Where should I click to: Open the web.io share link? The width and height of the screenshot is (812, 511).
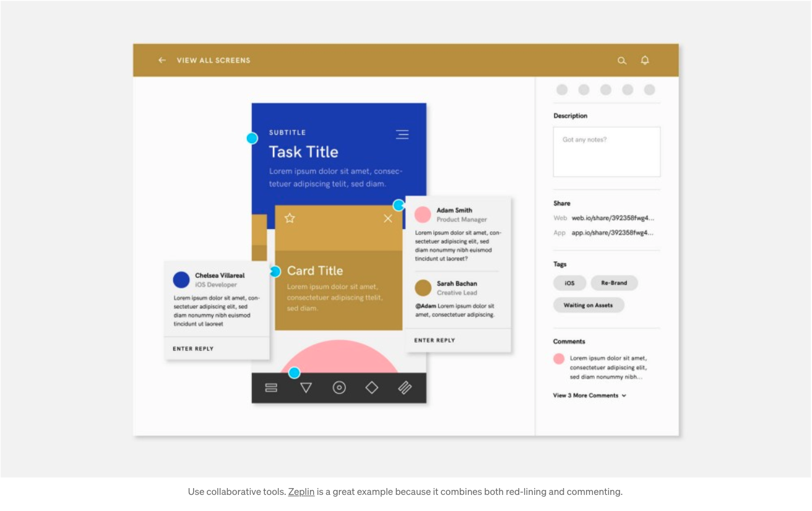click(x=613, y=218)
